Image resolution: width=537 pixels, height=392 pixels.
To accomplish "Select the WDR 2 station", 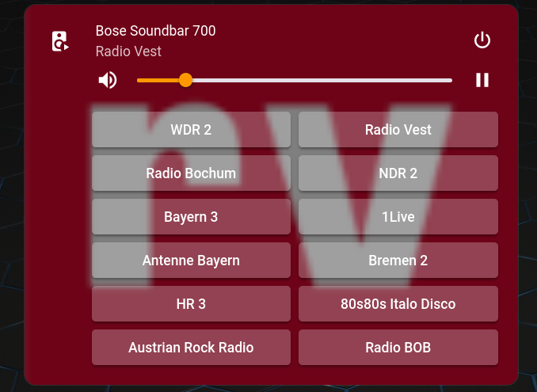I will point(191,129).
